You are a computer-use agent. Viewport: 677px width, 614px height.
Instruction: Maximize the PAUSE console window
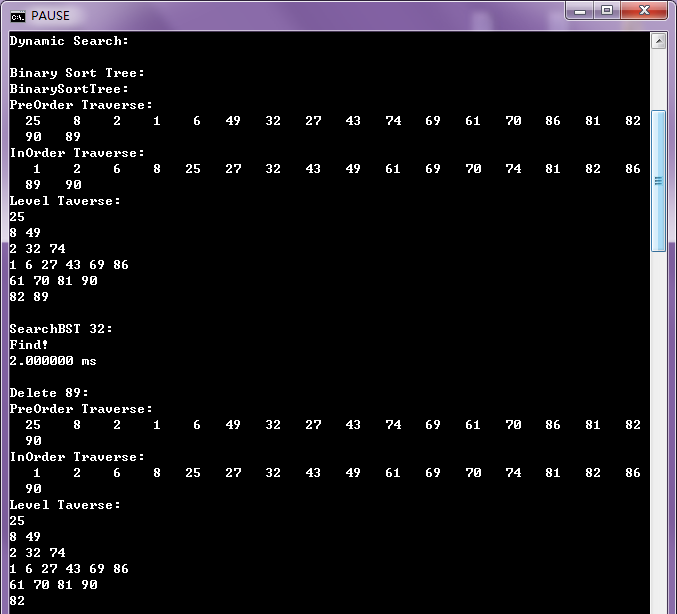pos(607,10)
